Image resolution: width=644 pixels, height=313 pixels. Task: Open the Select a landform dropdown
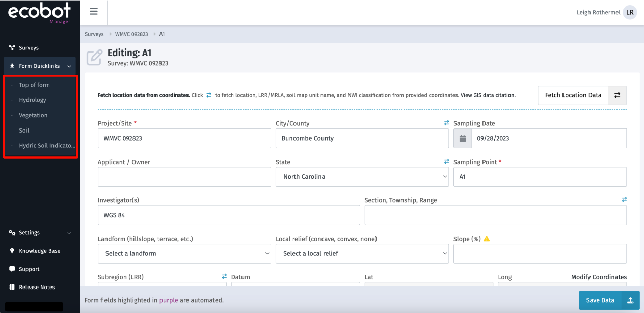184,253
